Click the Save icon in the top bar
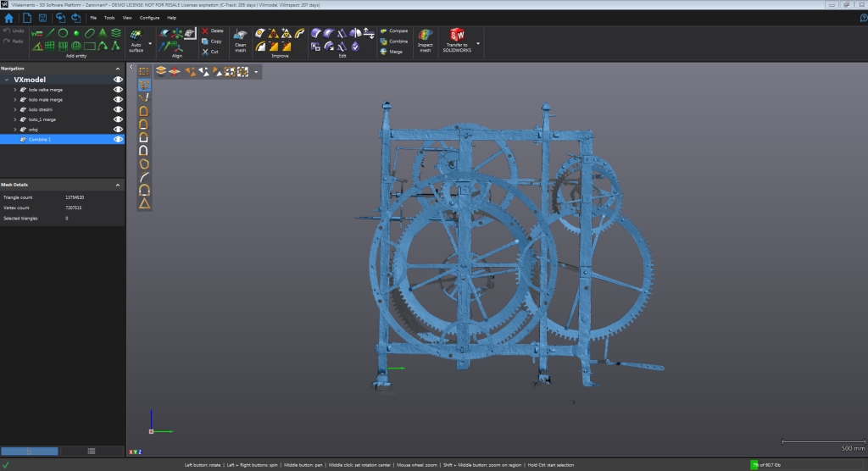Screen dimensions: 868x471 click(43, 17)
